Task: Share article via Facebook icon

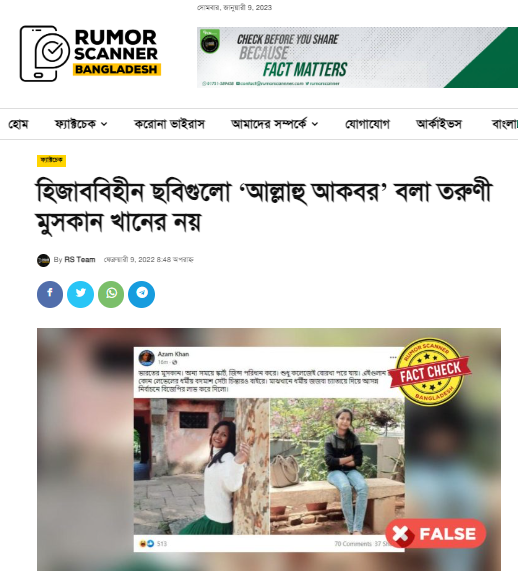Action: click(x=50, y=294)
